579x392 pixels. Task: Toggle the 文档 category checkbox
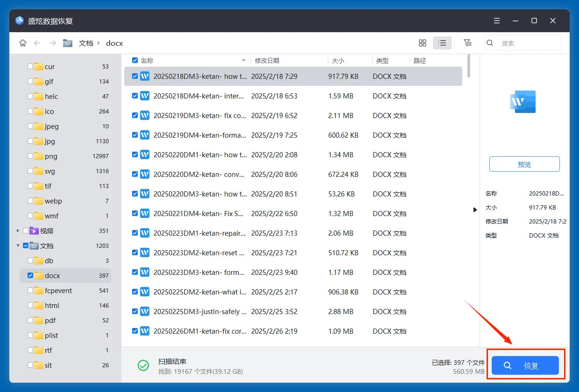[x=26, y=245]
